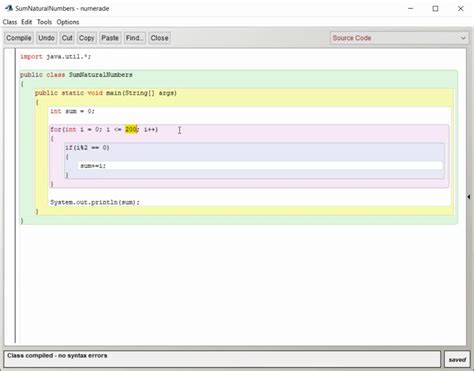Open the Tools menu

click(x=44, y=22)
